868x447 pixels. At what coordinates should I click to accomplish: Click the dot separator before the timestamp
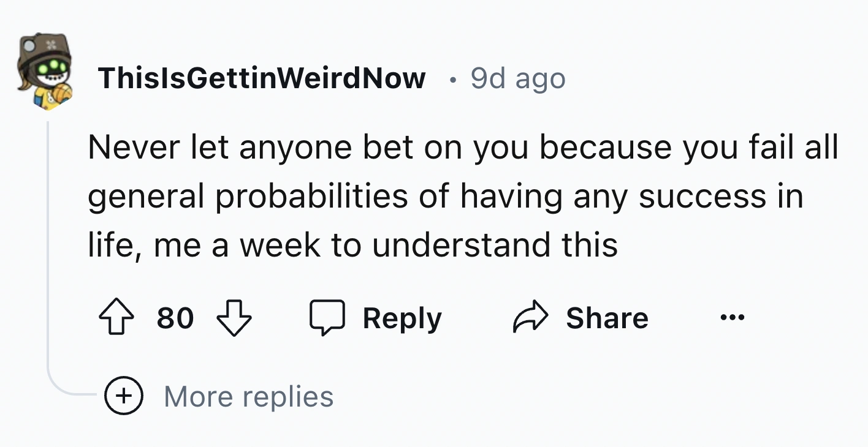[452, 79]
